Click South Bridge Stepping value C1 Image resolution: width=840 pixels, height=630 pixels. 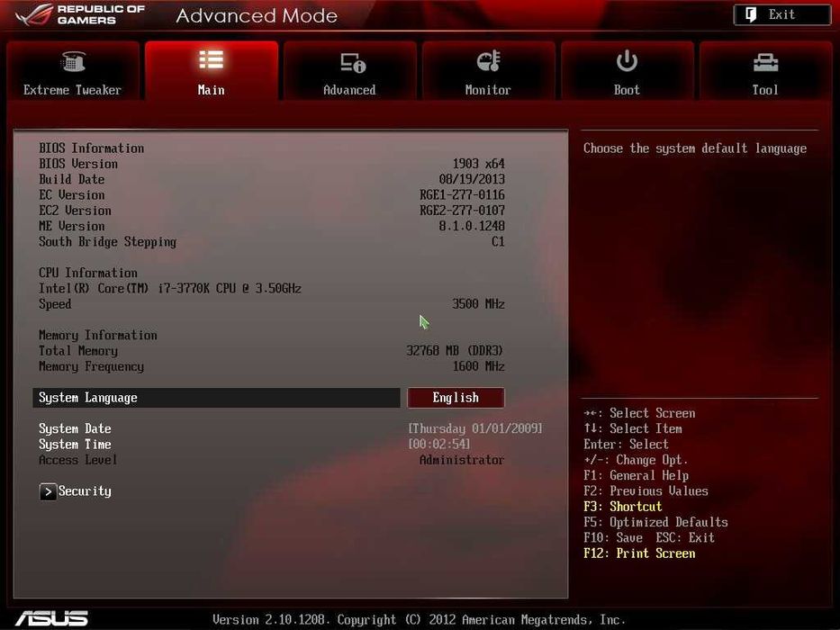(x=498, y=241)
